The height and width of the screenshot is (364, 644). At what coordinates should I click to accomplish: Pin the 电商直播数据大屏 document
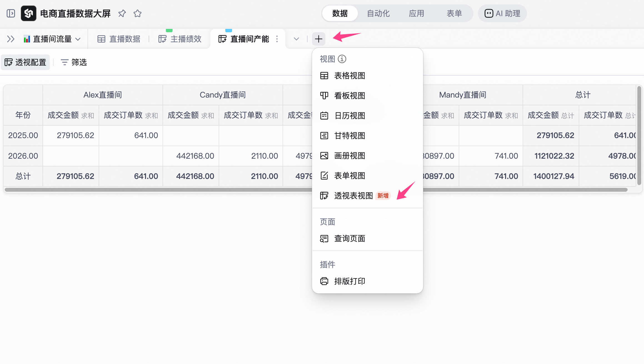pyautogui.click(x=122, y=13)
